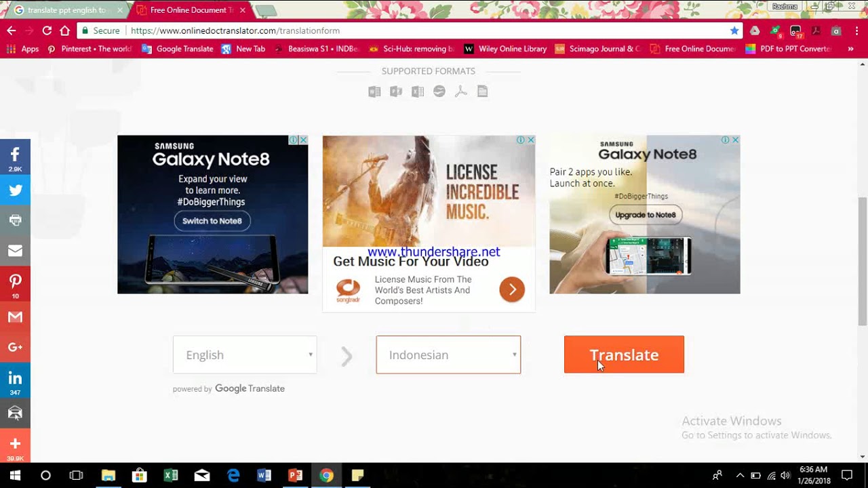The height and width of the screenshot is (488, 868).
Task: Close the Free Online Document Translator tab
Action: [x=242, y=10]
